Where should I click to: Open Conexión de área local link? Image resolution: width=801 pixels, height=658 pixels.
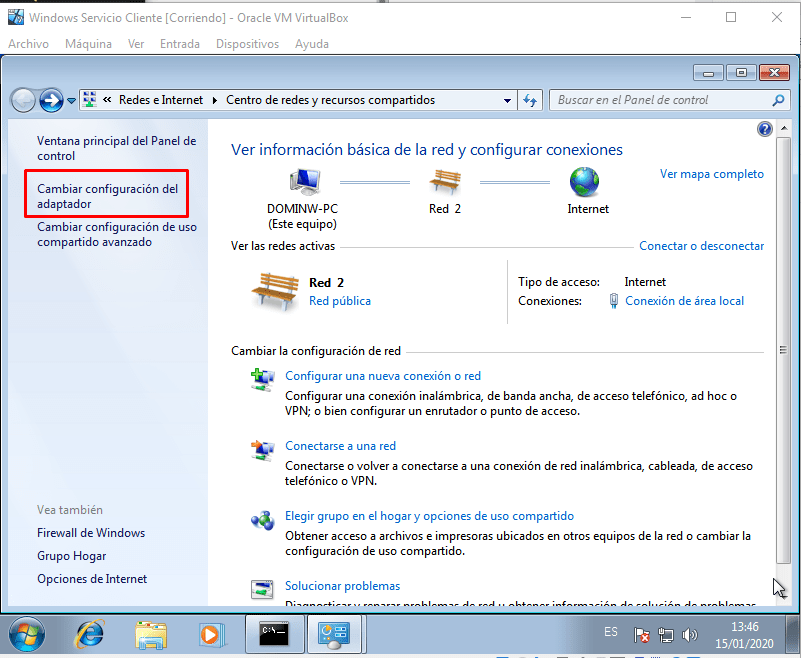684,301
